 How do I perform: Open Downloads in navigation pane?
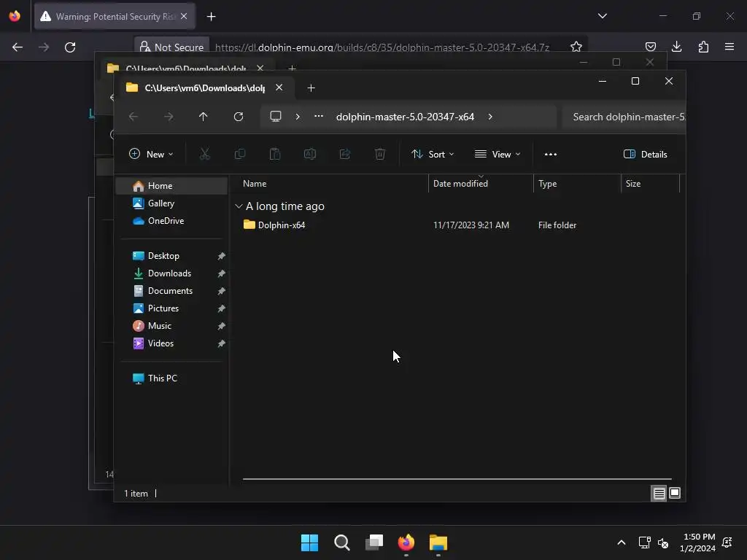(171, 273)
